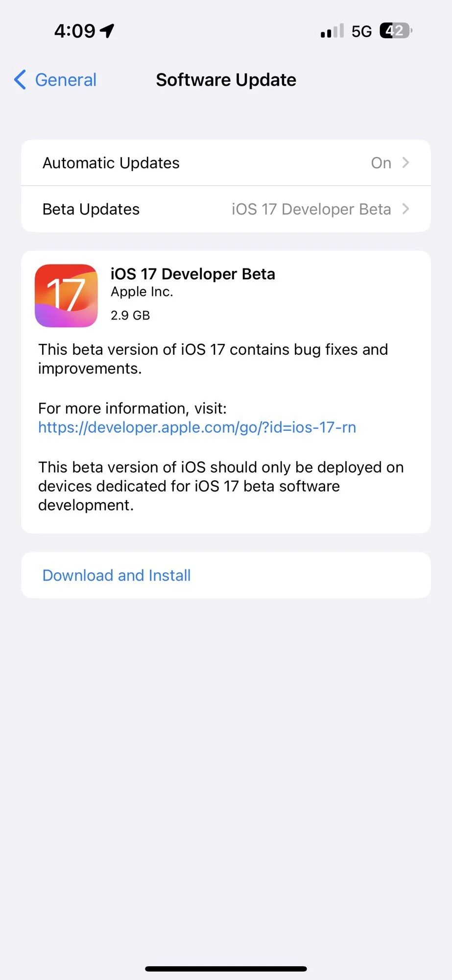This screenshot has height=980, width=452.
Task: Tap the 2.9 GB size label
Action: (130, 315)
